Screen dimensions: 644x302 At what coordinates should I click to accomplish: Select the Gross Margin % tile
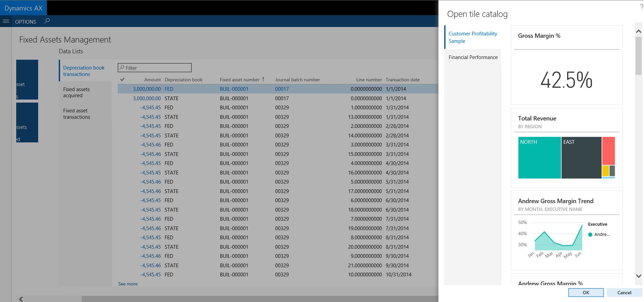pyautogui.click(x=566, y=65)
